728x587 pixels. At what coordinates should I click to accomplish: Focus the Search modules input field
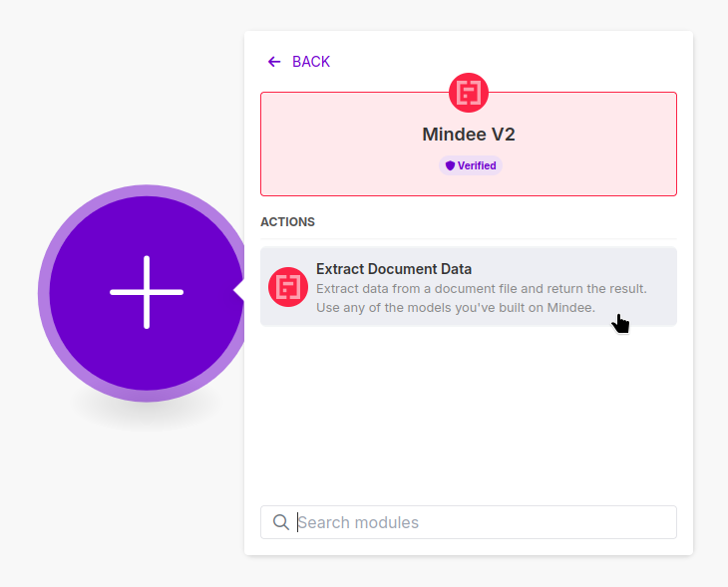[469, 522]
